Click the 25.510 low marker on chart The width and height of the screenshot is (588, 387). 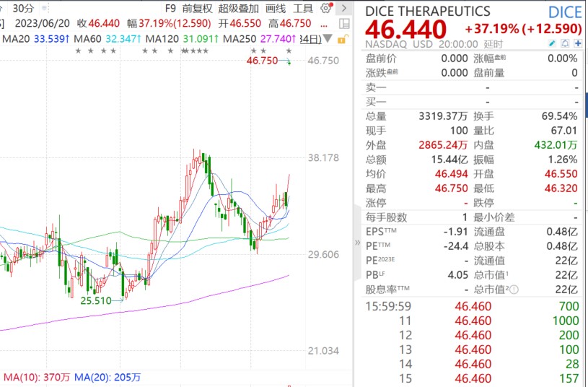[x=96, y=300]
